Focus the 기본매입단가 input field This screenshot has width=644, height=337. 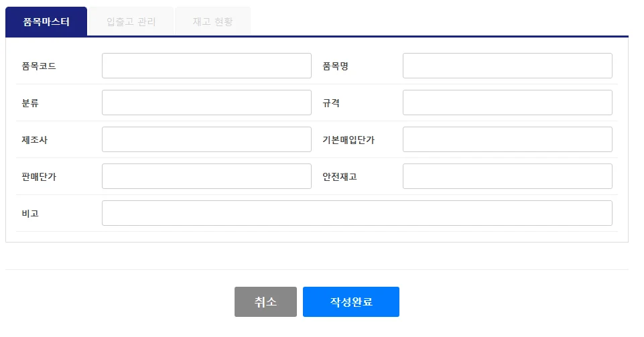(x=508, y=139)
